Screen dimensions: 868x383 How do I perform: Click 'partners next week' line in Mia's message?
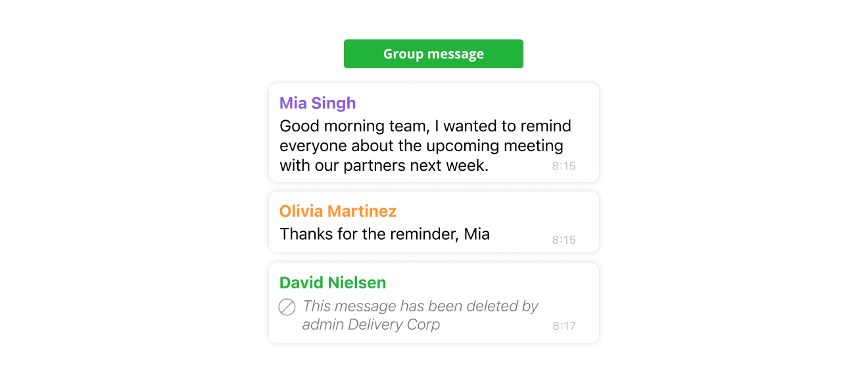pos(416,165)
